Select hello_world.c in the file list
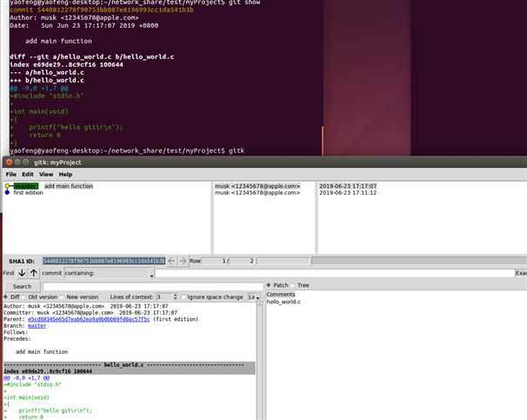 coord(284,302)
